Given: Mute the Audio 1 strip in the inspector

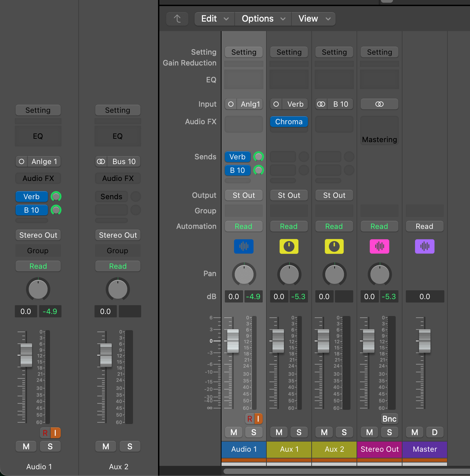Looking at the screenshot, I should point(26,447).
